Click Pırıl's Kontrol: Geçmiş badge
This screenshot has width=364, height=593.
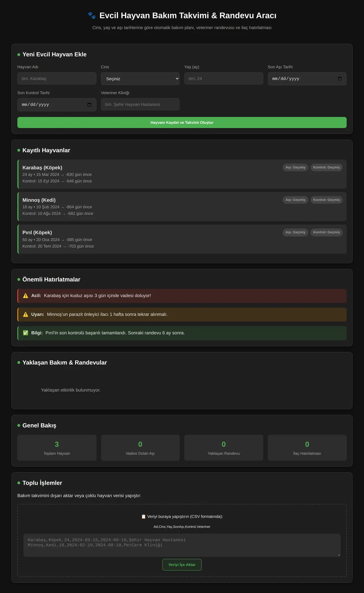point(326,232)
